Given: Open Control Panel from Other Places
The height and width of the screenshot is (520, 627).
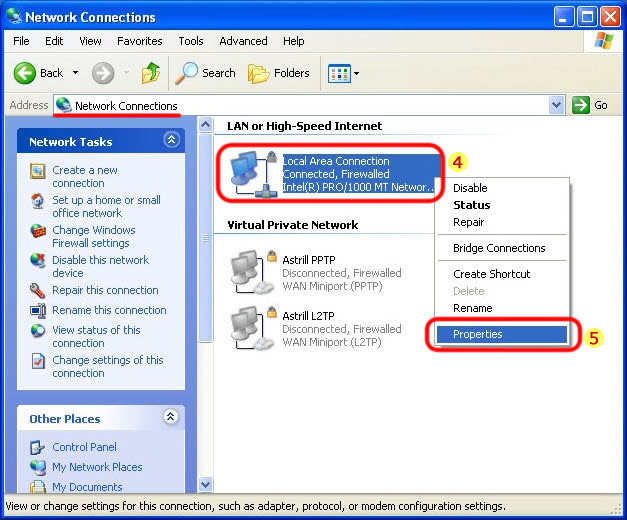Looking at the screenshot, I should point(84,447).
